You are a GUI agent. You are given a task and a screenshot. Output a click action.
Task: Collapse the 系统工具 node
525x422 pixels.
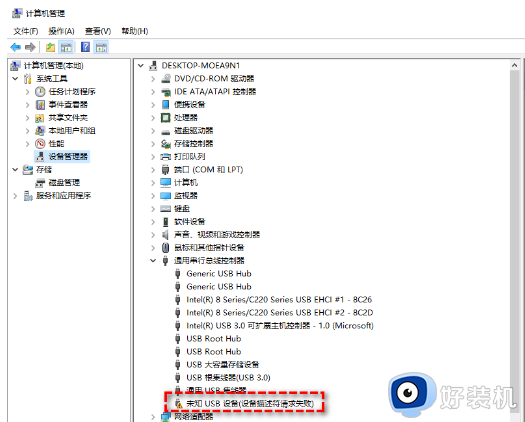pos(15,79)
